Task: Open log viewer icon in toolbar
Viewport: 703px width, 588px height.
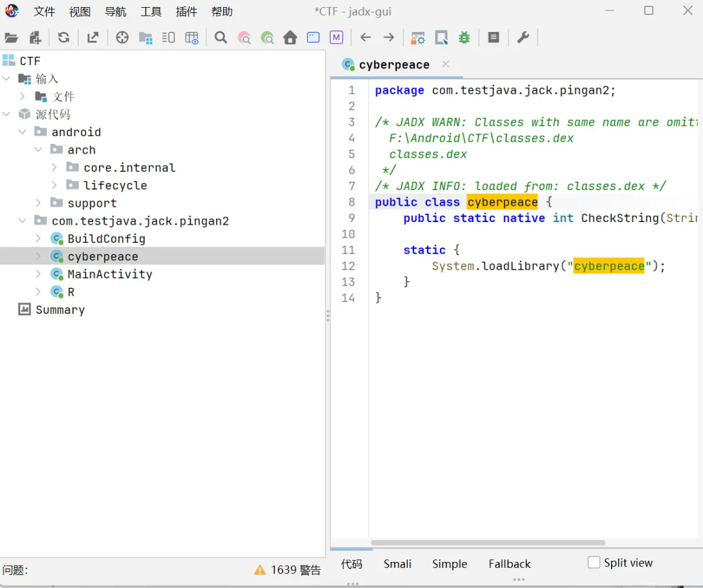Action: pos(493,38)
